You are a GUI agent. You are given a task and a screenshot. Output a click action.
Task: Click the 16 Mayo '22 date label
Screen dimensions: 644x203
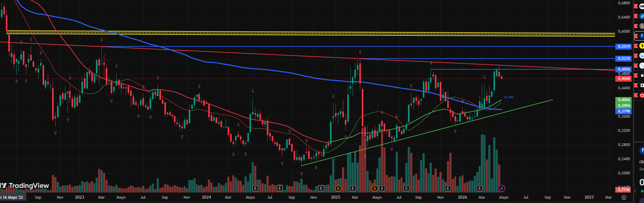click(12, 197)
